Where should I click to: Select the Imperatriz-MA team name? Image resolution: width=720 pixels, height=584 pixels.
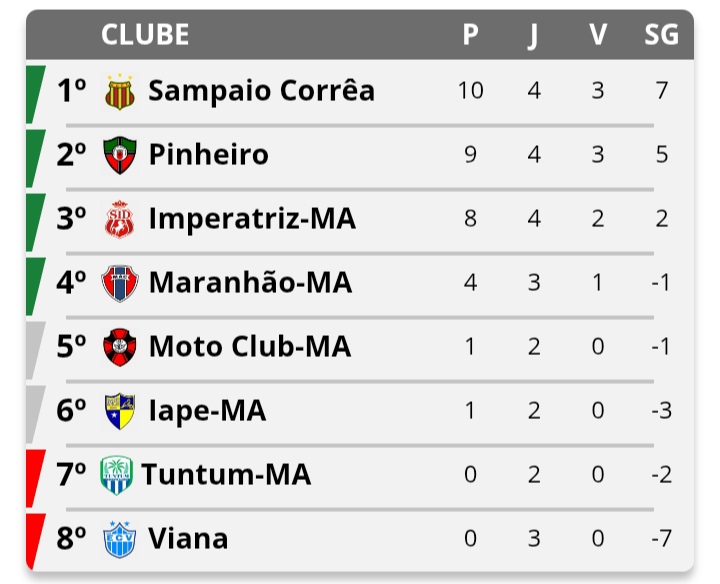coord(252,219)
